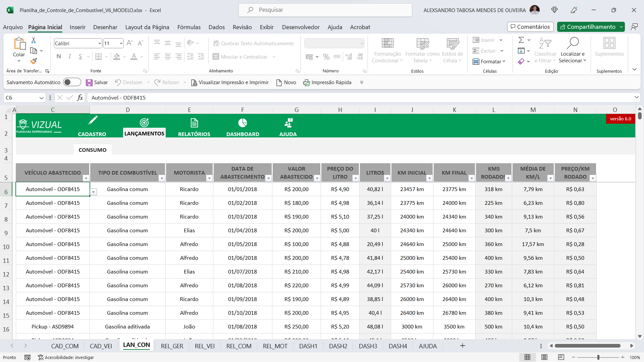Toggle Salvamento Automático on

[72, 82]
